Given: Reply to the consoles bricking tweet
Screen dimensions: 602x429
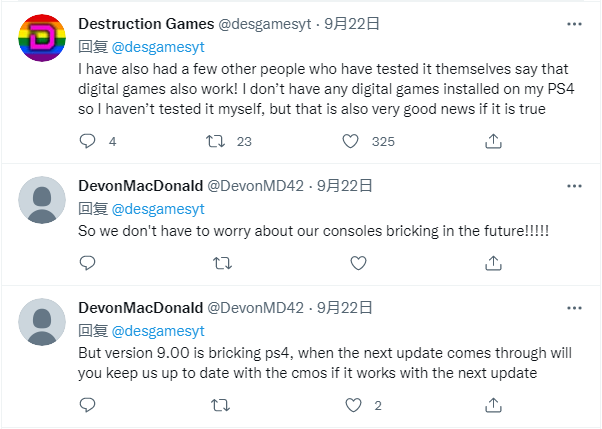Looking at the screenshot, I should (x=87, y=263).
